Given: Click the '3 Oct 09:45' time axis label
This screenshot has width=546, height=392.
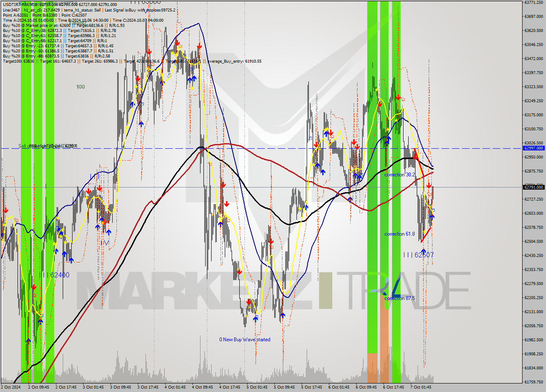Looking at the screenshot, I should 120,387.
